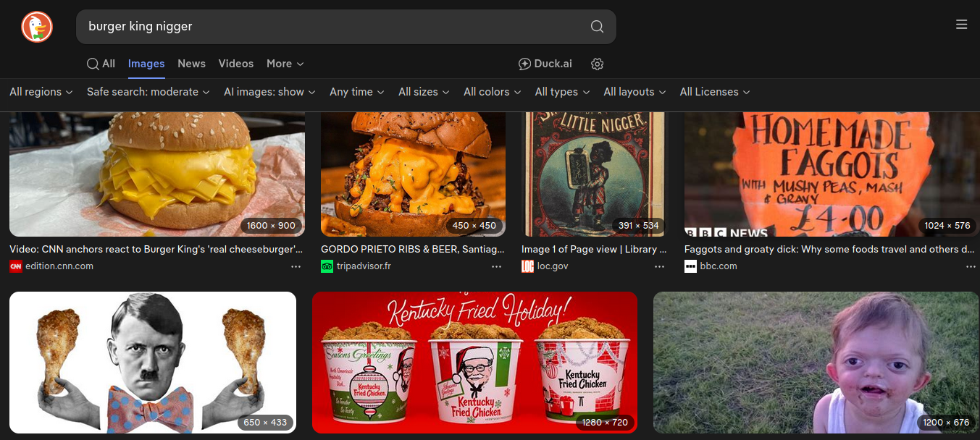Screen dimensions: 980x440
Task: Select the Images tab
Action: tap(146, 64)
